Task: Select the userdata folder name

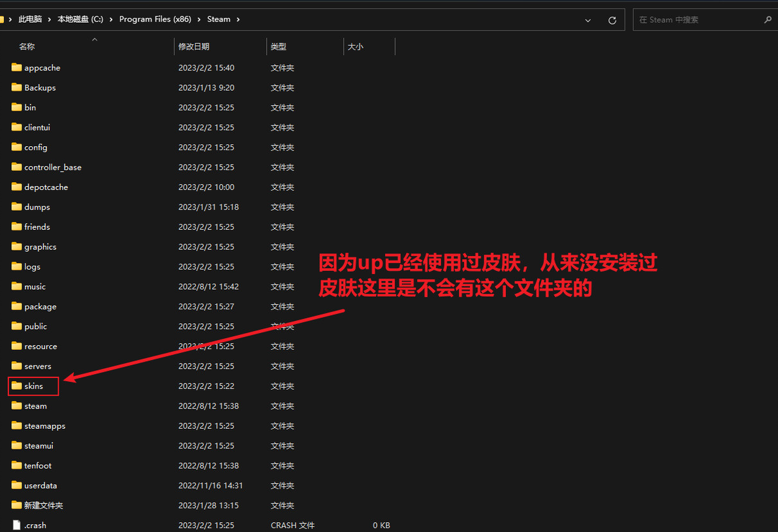Action: [40, 486]
